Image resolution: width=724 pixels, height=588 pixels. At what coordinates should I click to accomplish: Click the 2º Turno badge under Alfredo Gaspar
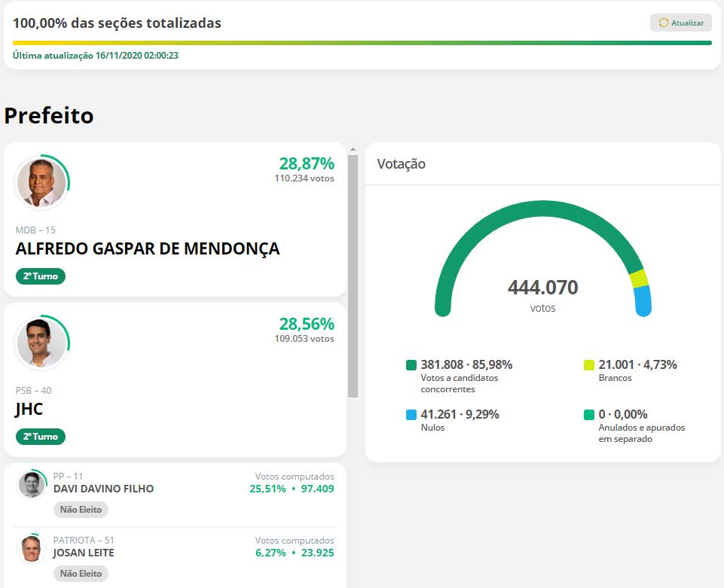41,276
